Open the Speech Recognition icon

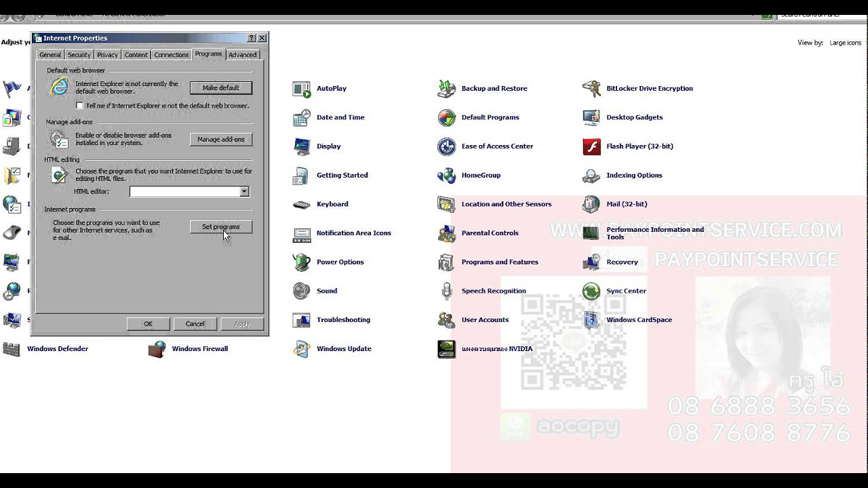(x=447, y=291)
